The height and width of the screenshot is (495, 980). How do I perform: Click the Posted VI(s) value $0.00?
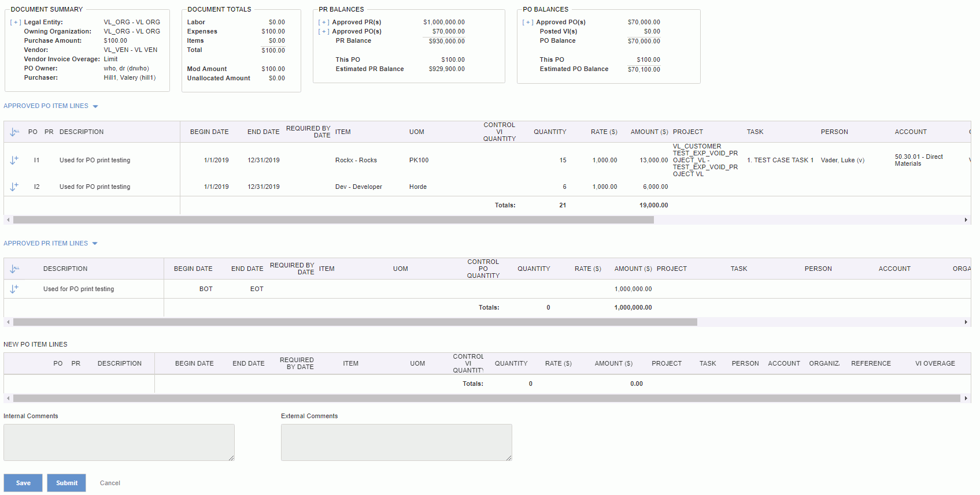tap(652, 32)
